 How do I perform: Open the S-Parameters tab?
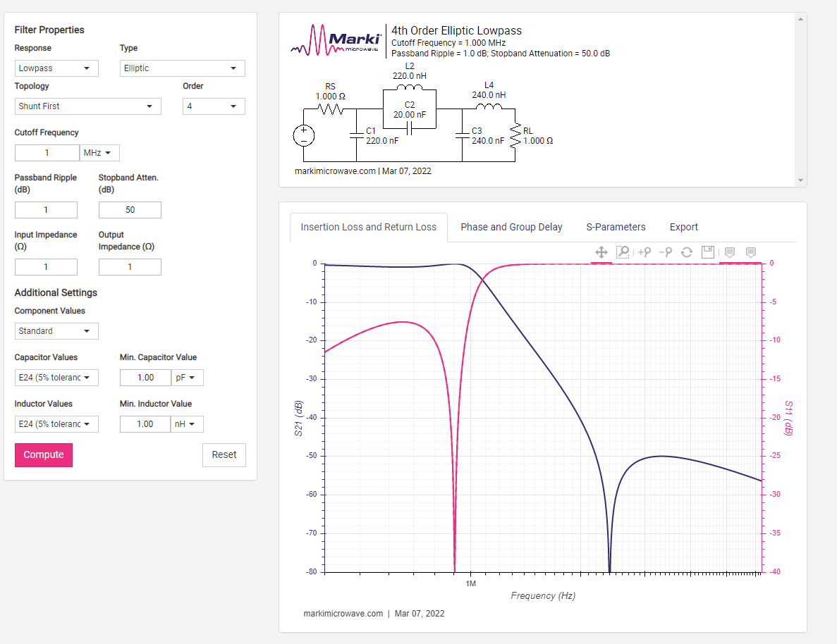616,227
